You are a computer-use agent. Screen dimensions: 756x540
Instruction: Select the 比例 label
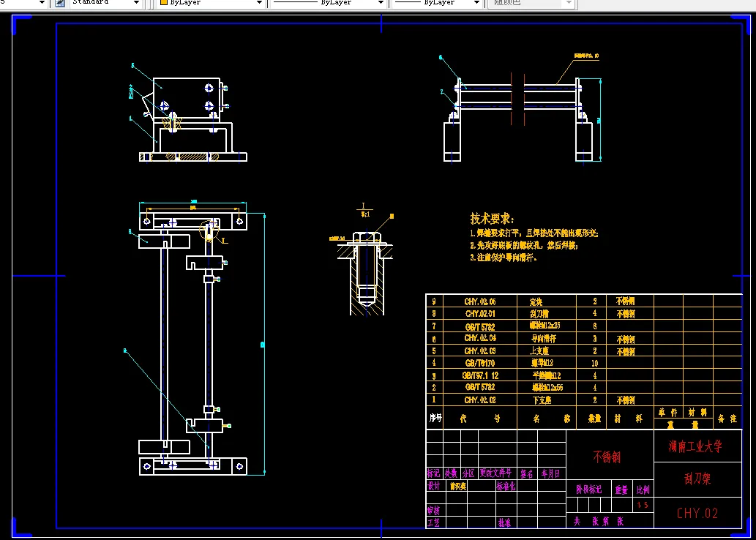pos(643,490)
